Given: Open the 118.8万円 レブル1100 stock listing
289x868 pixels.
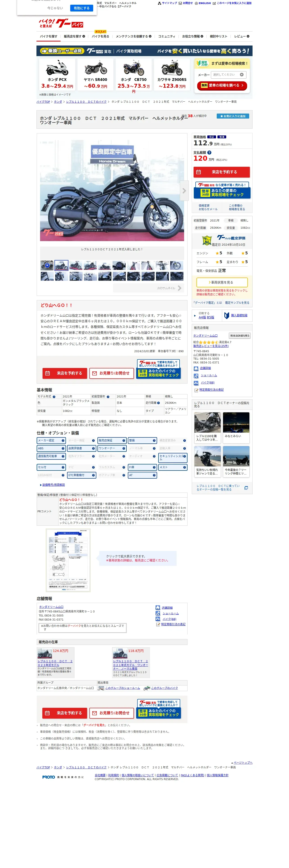Looking at the screenshot, I should tap(131, 662).
